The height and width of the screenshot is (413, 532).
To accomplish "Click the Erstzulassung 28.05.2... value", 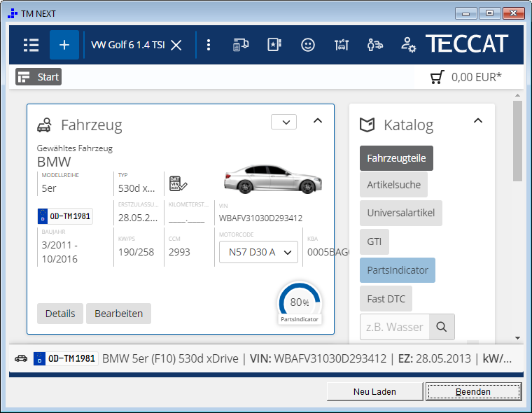I will click(x=138, y=218).
